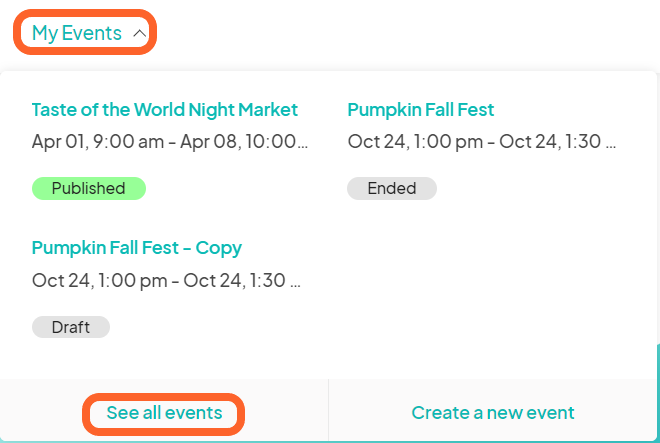660x443 pixels.
Task: Collapse the My Events chevron arrow
Action: [139, 33]
